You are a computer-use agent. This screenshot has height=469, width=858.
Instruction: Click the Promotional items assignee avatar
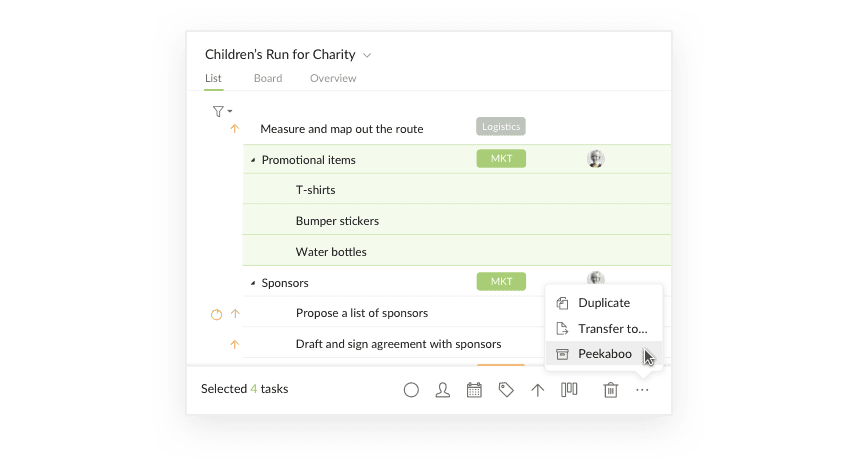[596, 159]
